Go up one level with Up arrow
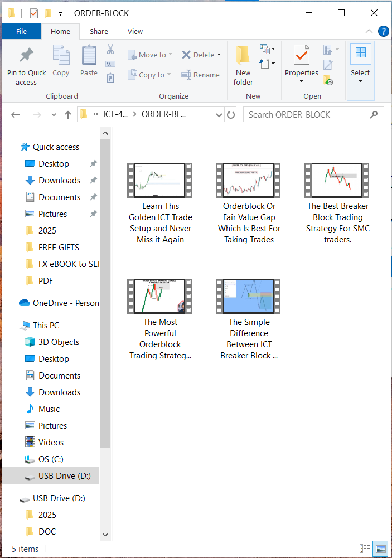The image size is (392, 558). pos(68,115)
